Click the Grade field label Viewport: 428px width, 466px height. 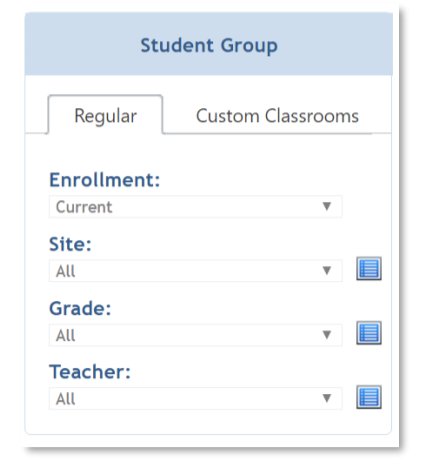[80, 308]
